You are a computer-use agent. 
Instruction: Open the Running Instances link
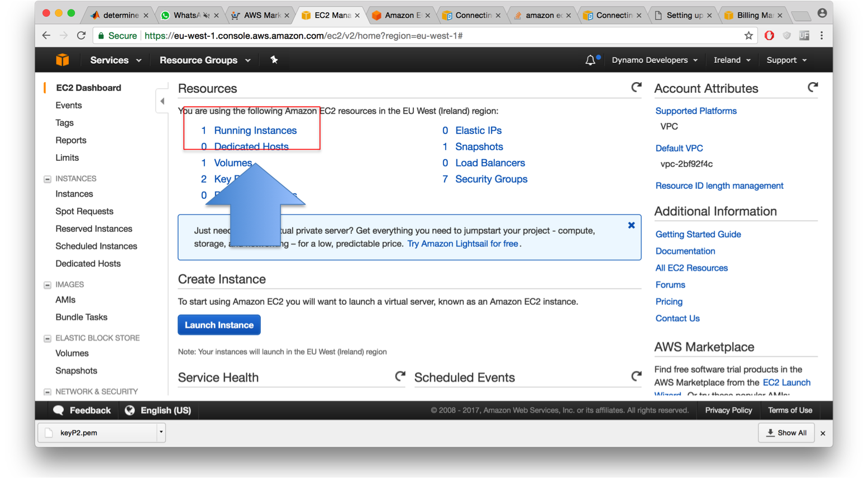point(255,130)
